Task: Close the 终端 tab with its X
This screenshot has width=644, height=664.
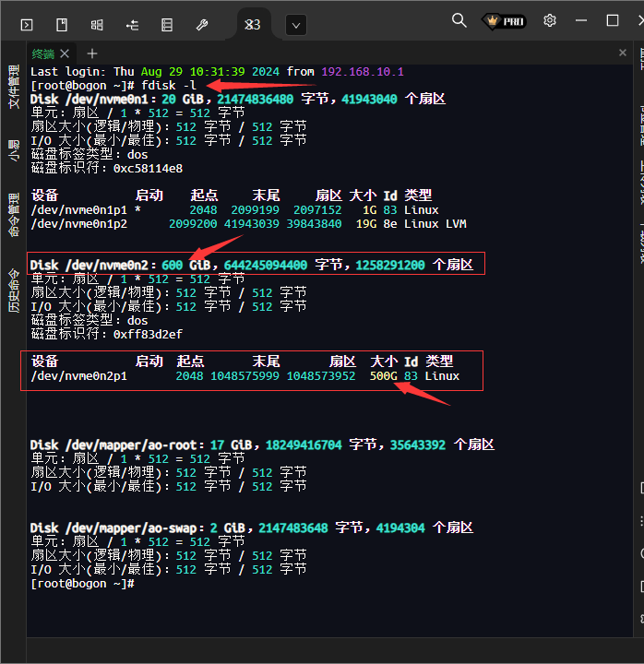Action: pos(65,53)
